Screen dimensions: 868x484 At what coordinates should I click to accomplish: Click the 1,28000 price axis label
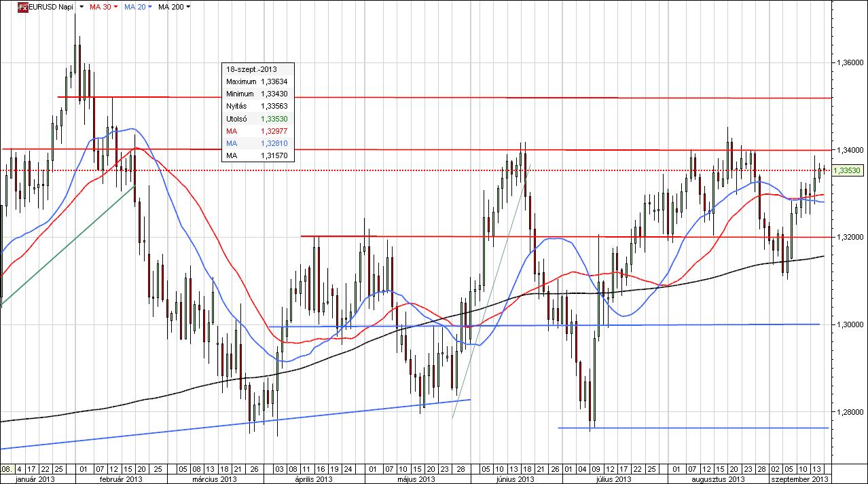[x=850, y=411]
